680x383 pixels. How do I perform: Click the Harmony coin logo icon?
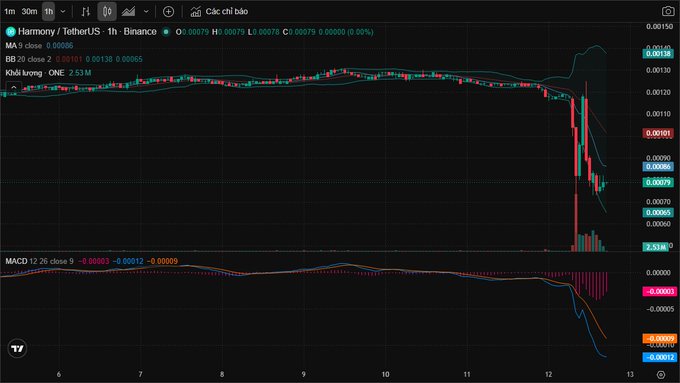coord(10,32)
